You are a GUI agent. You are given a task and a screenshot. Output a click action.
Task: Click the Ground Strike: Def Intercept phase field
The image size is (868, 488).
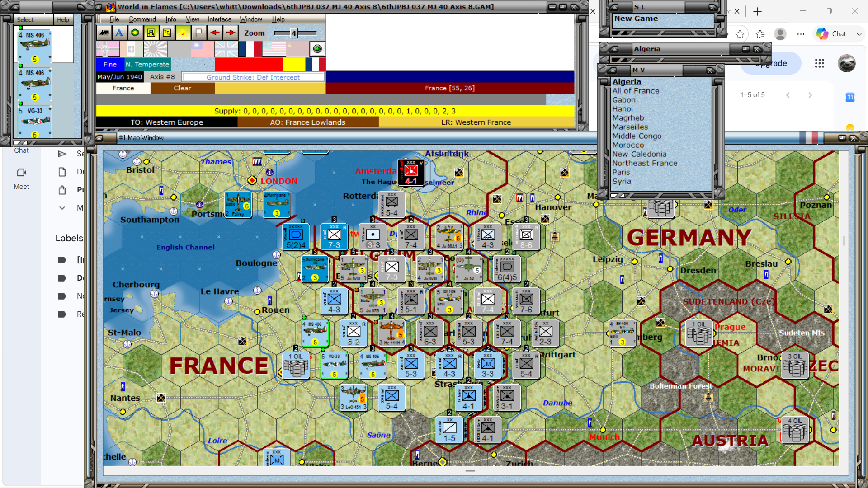point(253,77)
